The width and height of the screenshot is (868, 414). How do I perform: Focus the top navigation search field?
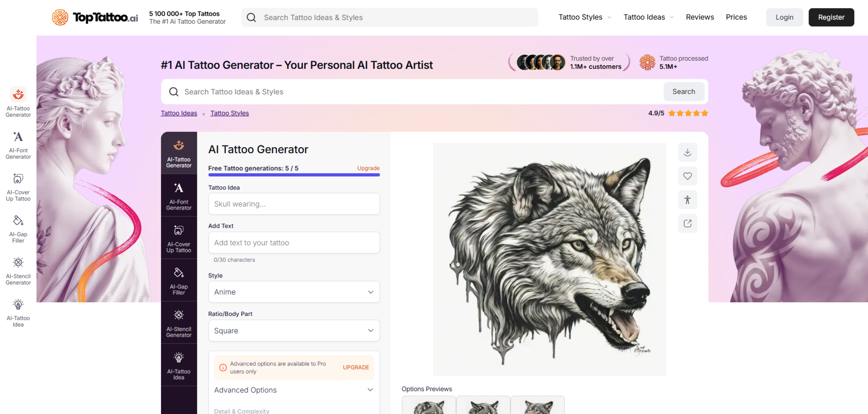pyautogui.click(x=389, y=18)
